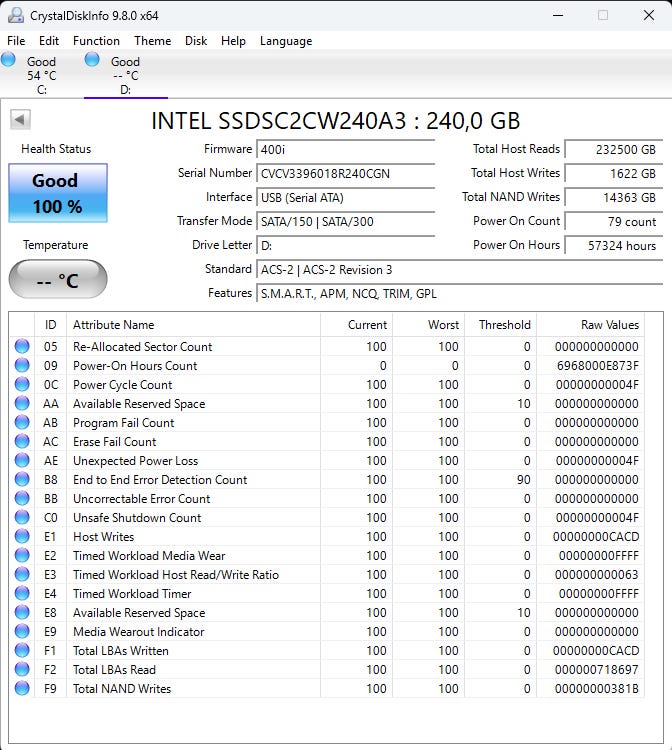Click status orb for Unexpected Power Loss
Screen dimensions: 672x750
[x=22, y=460]
